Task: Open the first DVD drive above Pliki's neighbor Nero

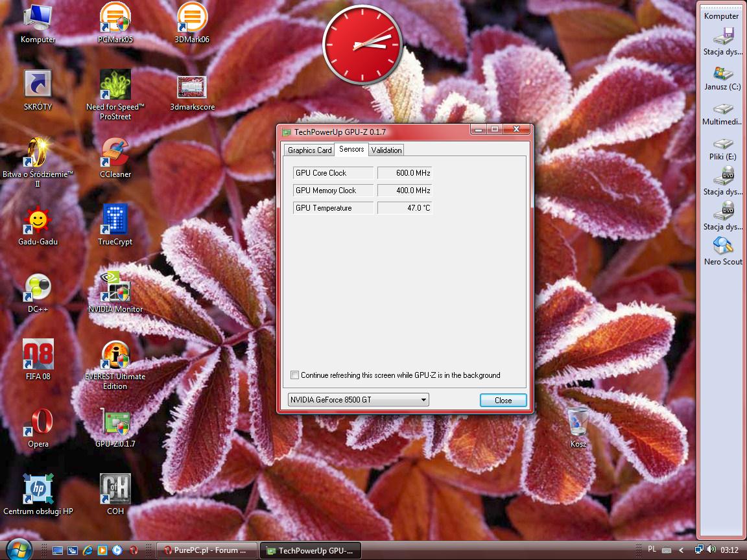Action: point(723,181)
